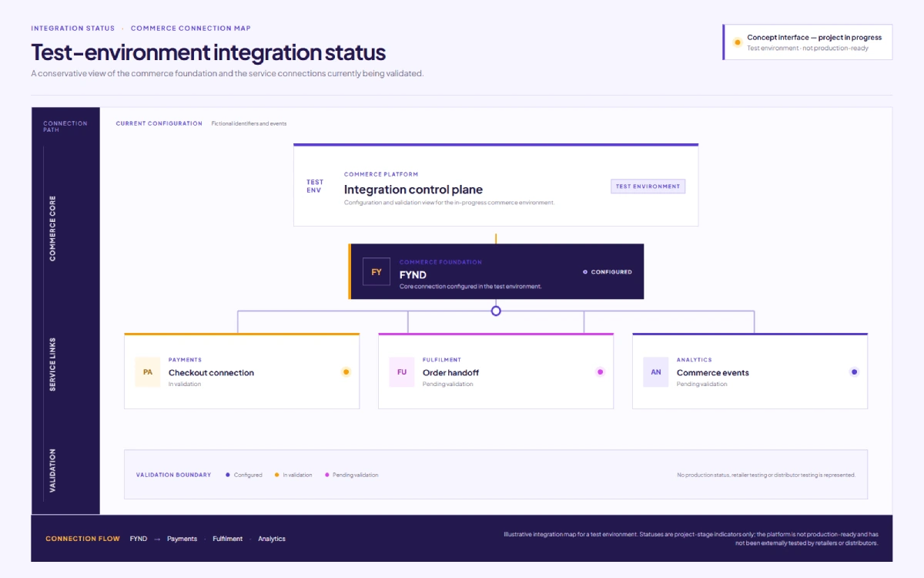This screenshot has width=924, height=578.
Task: Click the purple status dot on Commerce events
Action: [854, 372]
